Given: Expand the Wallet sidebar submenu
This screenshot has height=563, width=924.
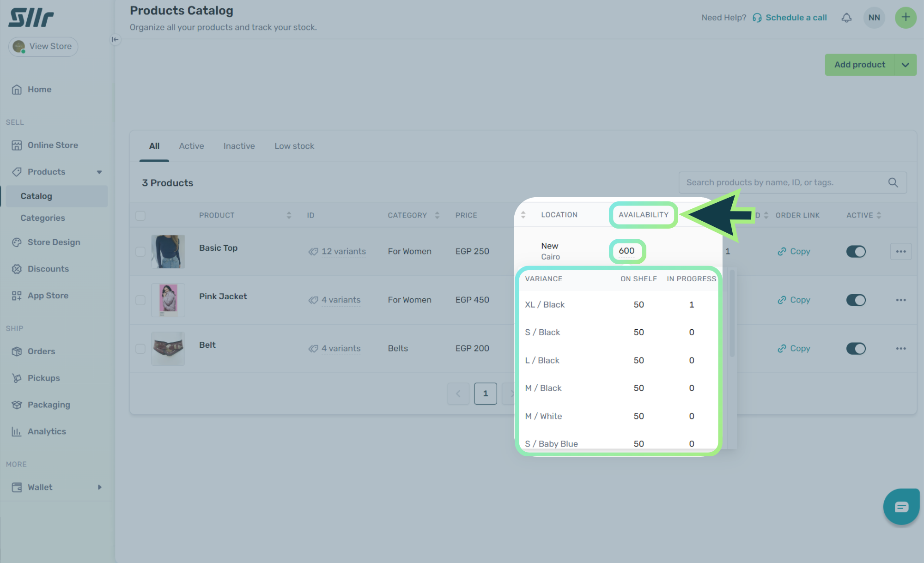Looking at the screenshot, I should pos(99,487).
